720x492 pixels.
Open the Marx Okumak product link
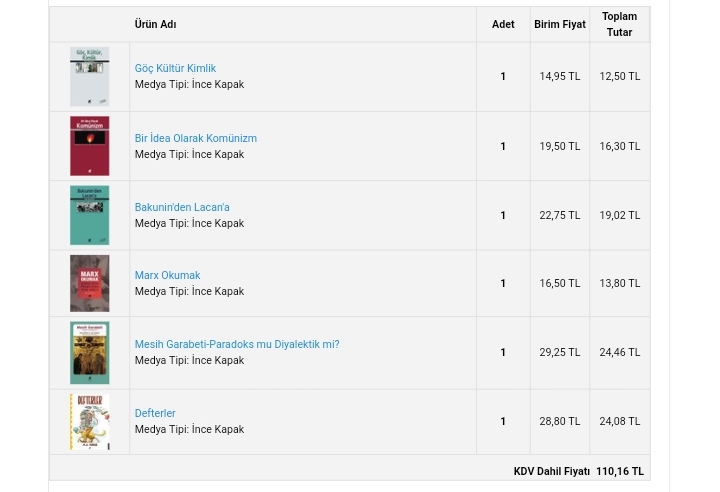pyautogui.click(x=167, y=275)
